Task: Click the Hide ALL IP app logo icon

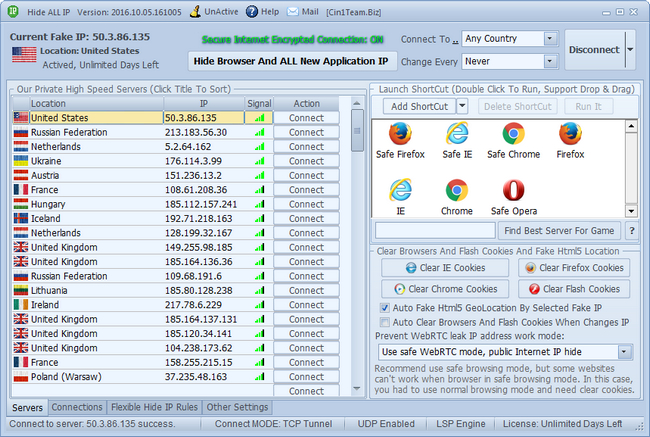Action: point(13,11)
